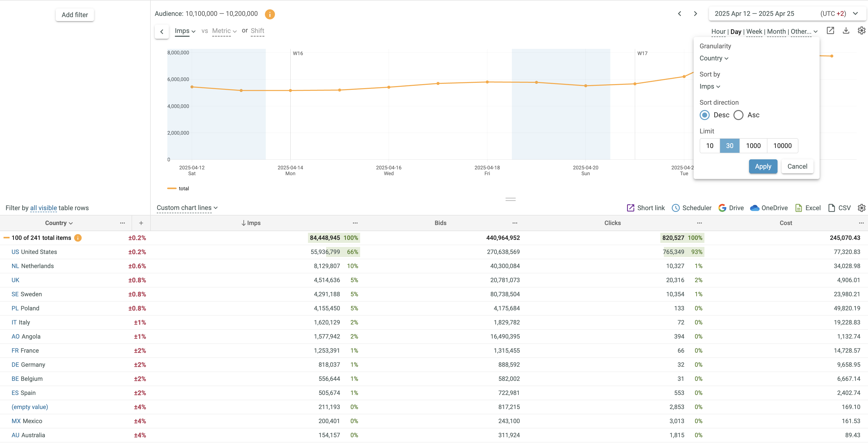Open chart settings gear icon
The width and height of the screenshot is (868, 443).
click(861, 31)
